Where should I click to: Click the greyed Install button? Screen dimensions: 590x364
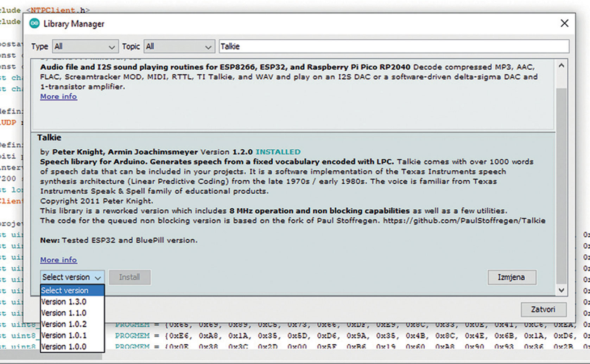(x=130, y=277)
